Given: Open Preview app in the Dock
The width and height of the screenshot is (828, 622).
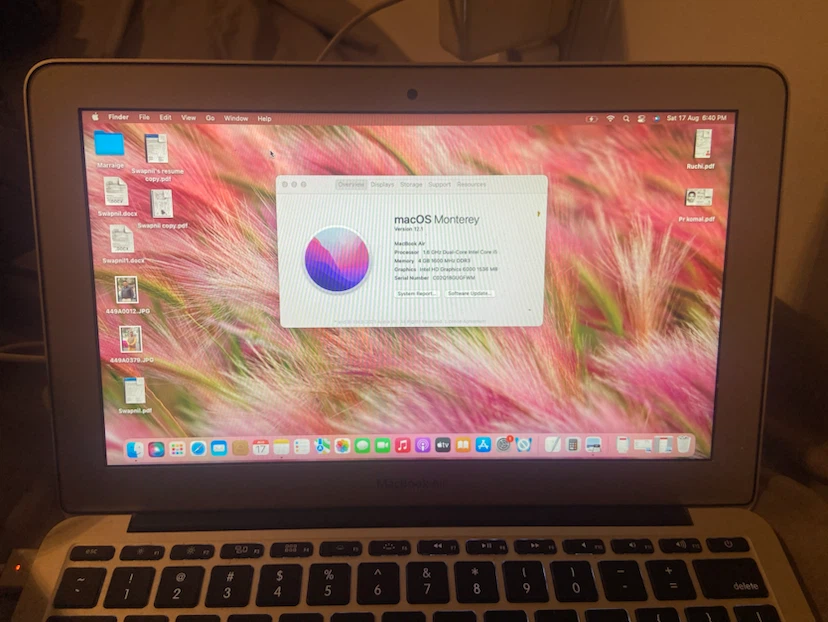Looking at the screenshot, I should 593,445.
